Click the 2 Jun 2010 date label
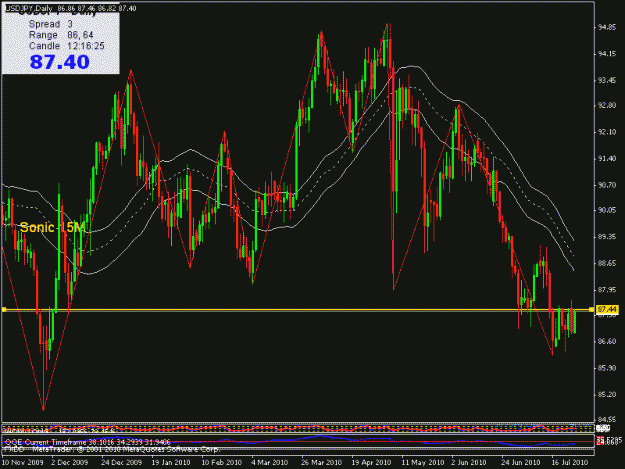625x469 pixels. pos(469,463)
